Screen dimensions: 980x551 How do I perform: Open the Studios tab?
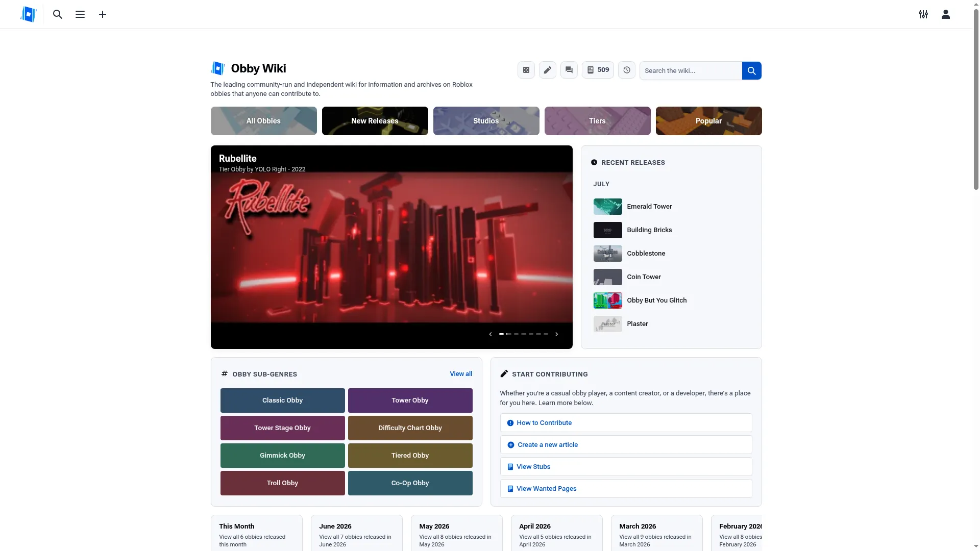click(486, 121)
